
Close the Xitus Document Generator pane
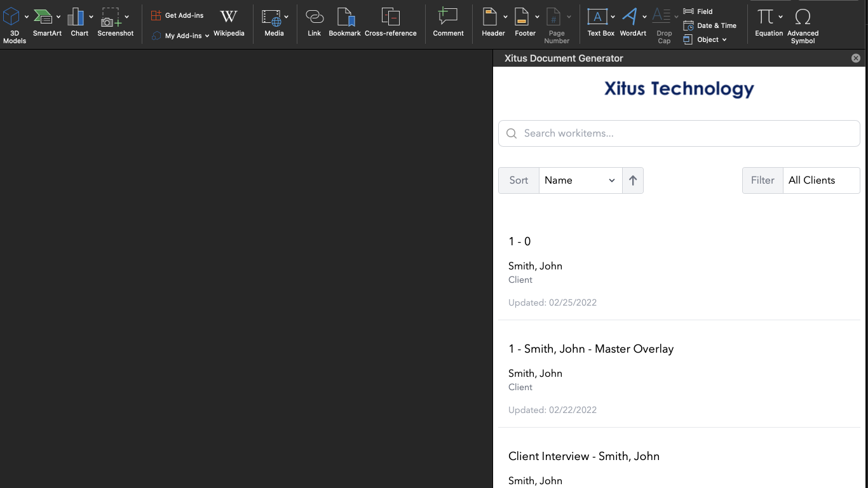pos(856,58)
